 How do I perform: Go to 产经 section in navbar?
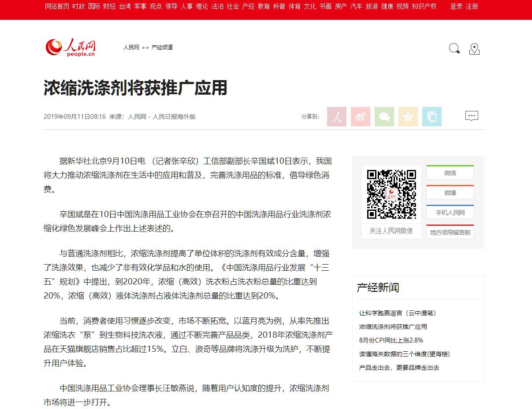click(x=249, y=7)
